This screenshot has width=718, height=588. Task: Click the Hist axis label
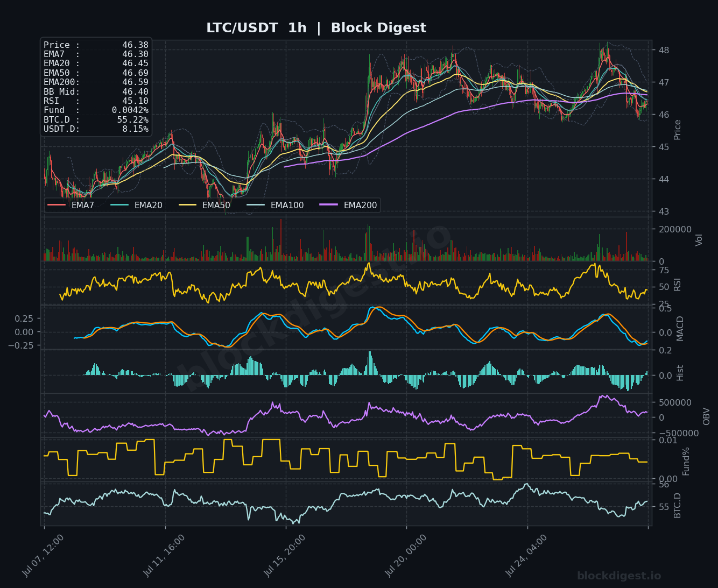pos(680,373)
